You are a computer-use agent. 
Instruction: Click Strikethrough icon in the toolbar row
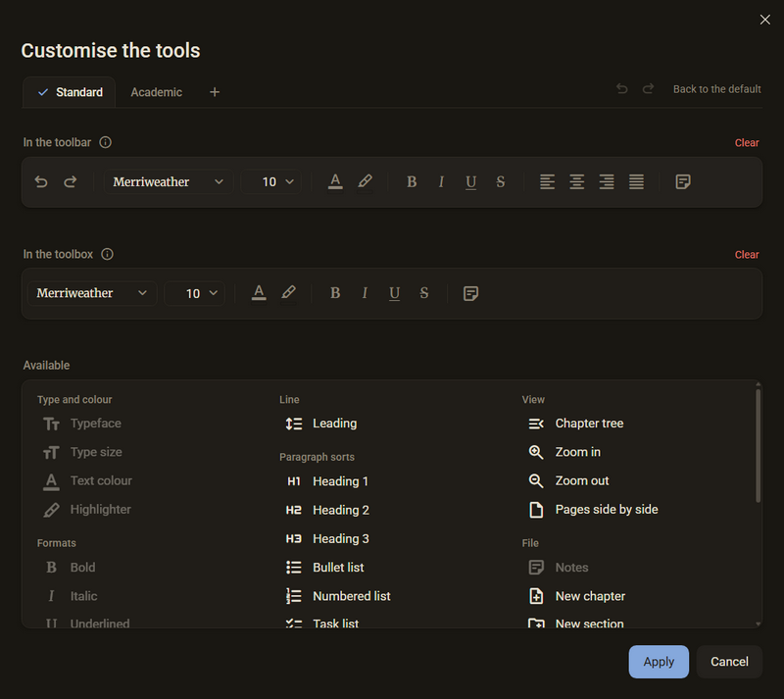click(x=500, y=181)
